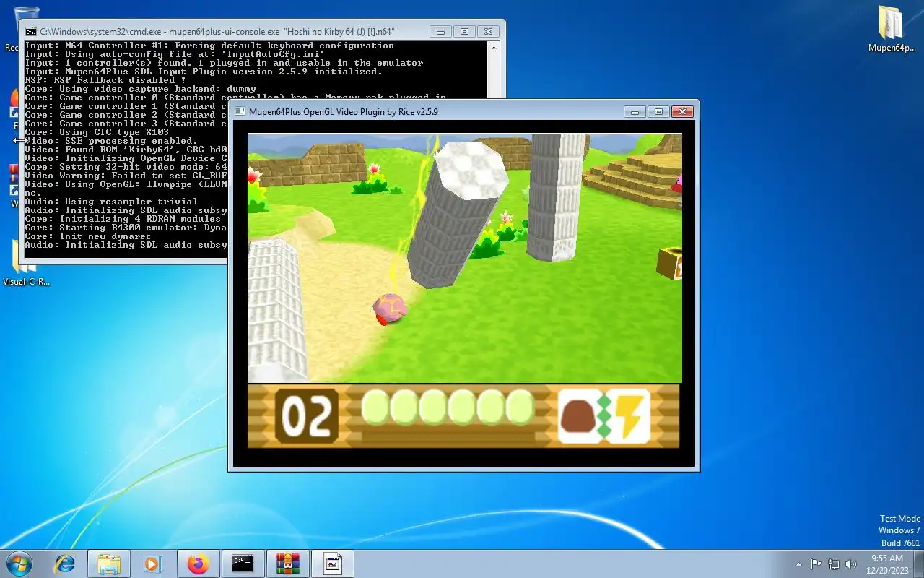Click the Show desktop strip on the taskbar

tap(918, 564)
